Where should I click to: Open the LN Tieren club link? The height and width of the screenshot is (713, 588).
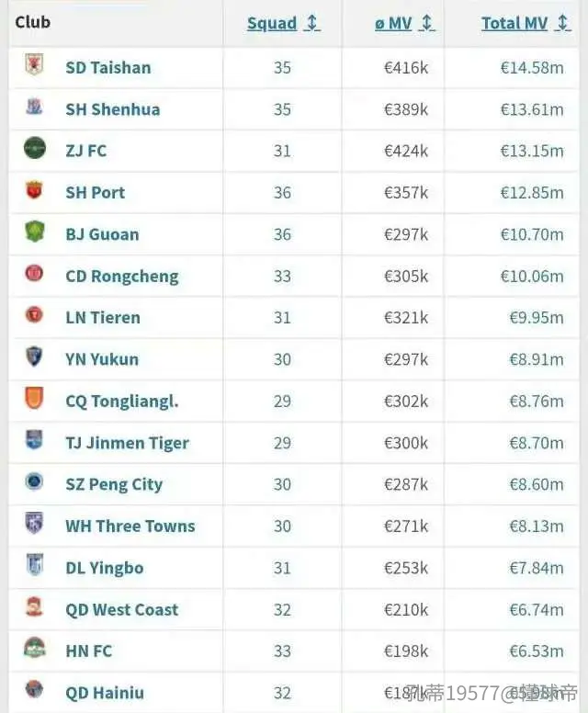click(x=103, y=318)
